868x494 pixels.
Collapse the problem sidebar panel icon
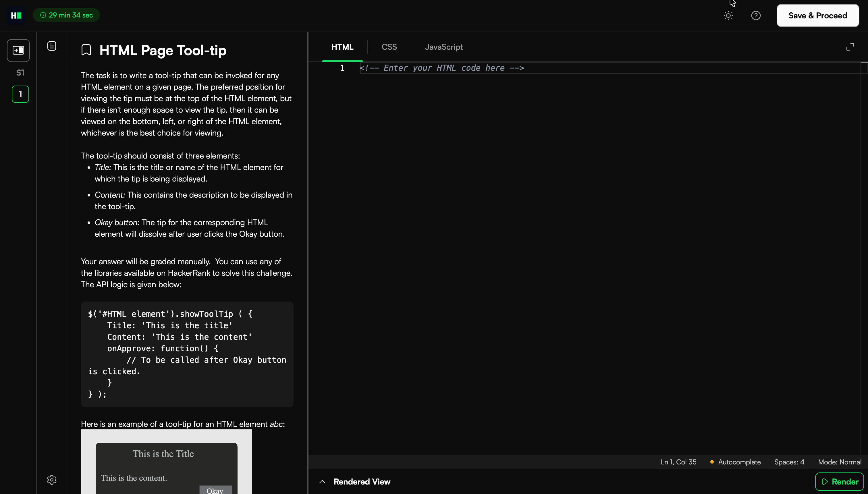coord(18,50)
